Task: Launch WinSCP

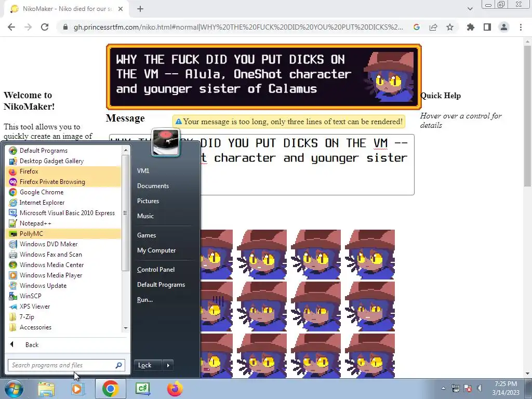Action: pyautogui.click(x=63, y=296)
